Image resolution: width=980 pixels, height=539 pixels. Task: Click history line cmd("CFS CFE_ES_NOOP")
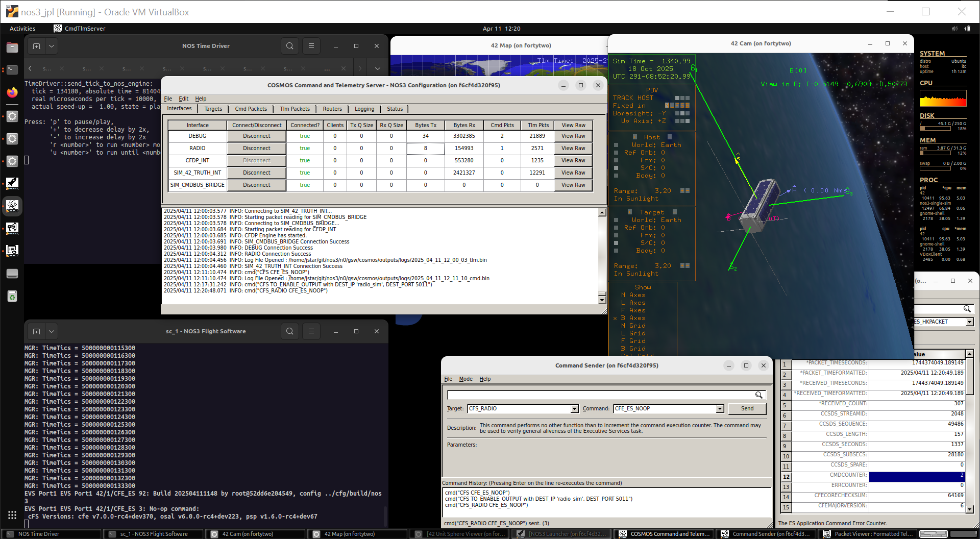click(x=477, y=493)
